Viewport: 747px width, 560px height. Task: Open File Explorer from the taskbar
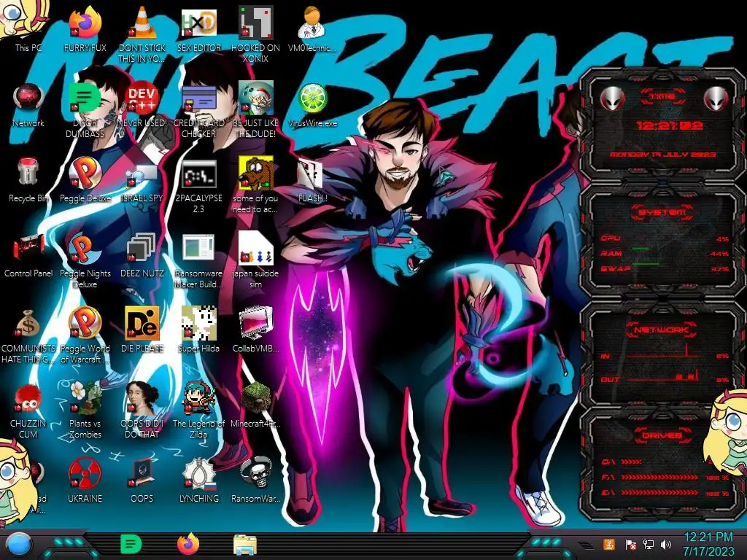245,544
